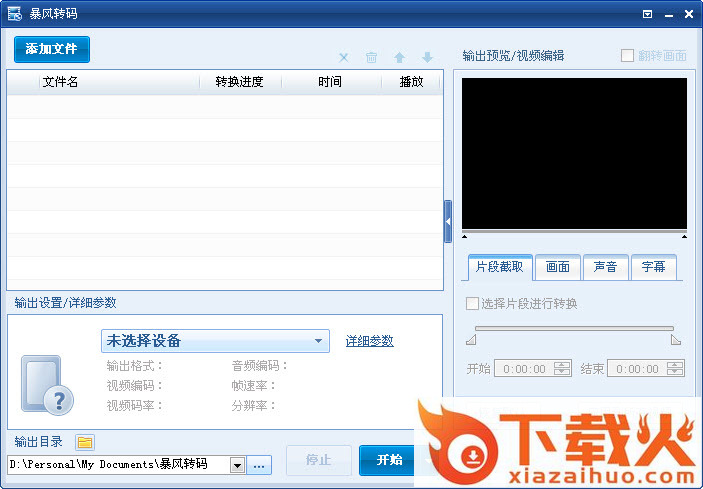Click the 开始 button to start conversion
The width and height of the screenshot is (703, 489).
[x=389, y=460]
